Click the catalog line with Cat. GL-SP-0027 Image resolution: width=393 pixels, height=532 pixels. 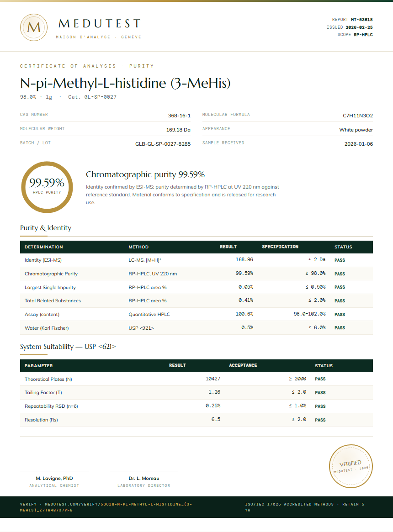[x=68, y=97]
